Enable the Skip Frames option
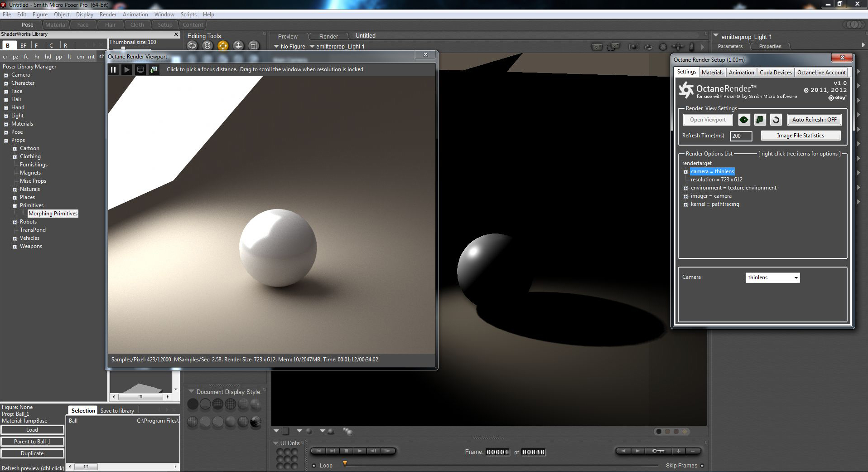 tap(702, 466)
